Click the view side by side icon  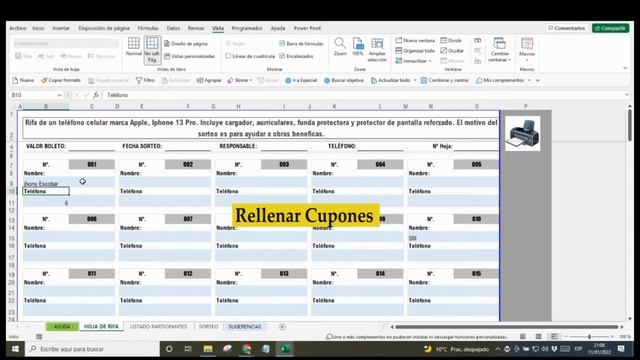pos(478,40)
